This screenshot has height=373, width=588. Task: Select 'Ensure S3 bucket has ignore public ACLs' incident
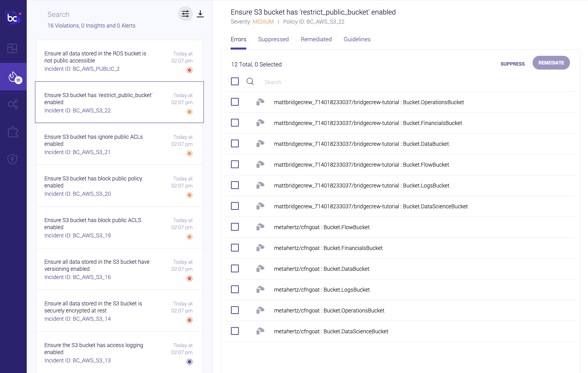(119, 144)
